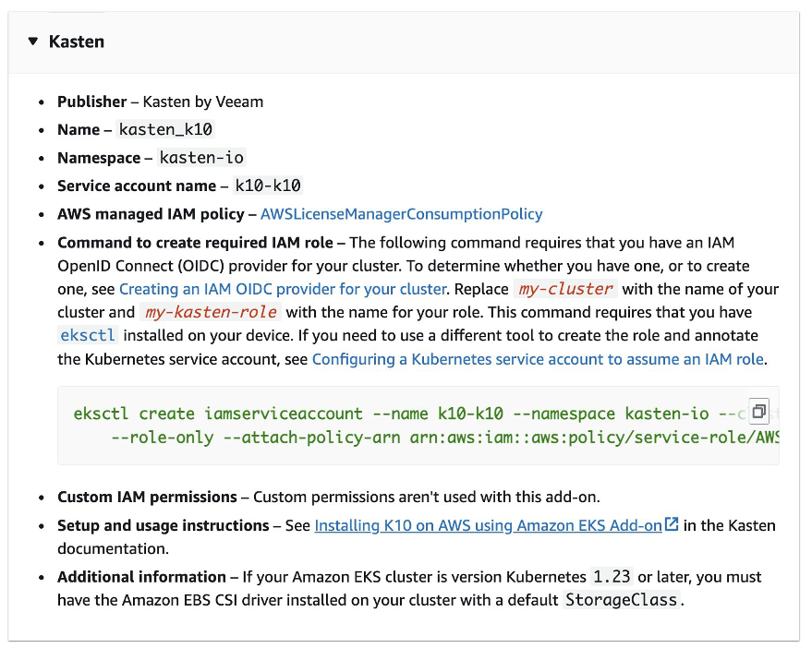Collapse the Kasten section disclosure triangle
812x648 pixels.
pos(33,41)
